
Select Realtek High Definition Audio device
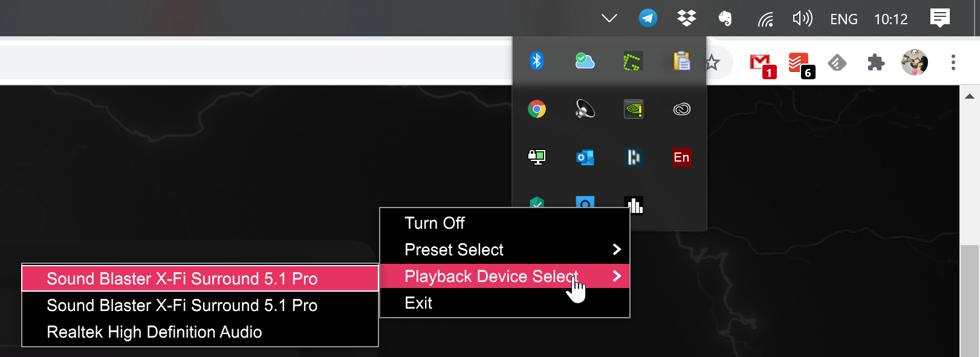[x=200, y=332]
